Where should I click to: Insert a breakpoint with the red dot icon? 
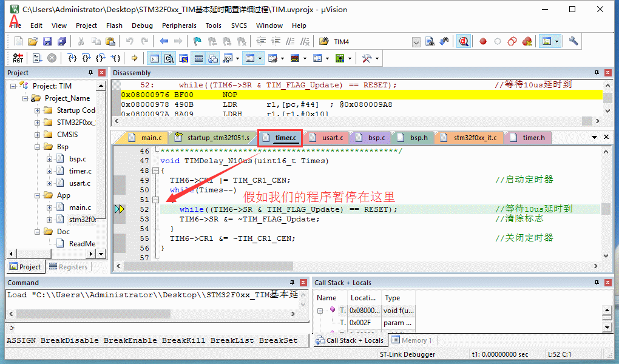tap(483, 41)
